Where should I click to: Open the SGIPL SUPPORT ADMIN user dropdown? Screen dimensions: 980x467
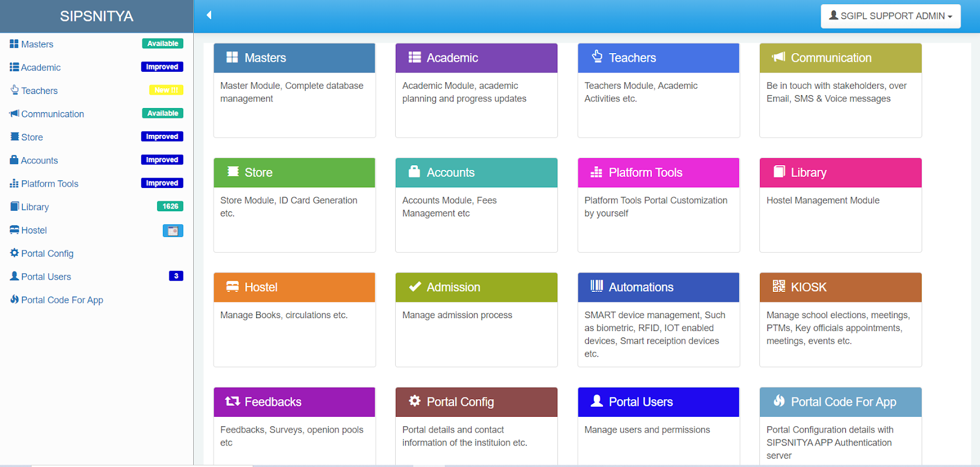[891, 16]
